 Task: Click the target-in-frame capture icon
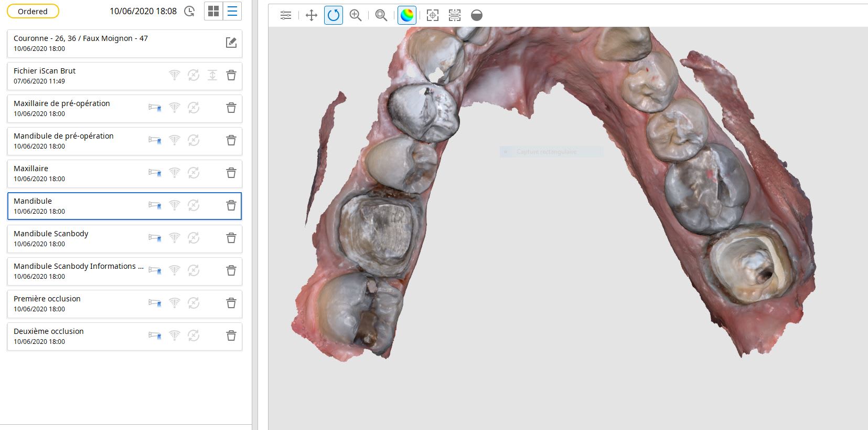click(433, 15)
